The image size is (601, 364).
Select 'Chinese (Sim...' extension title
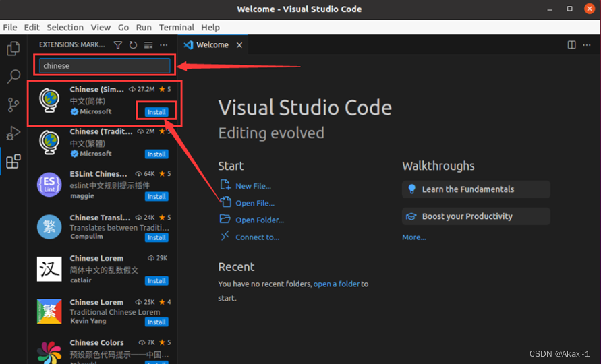(x=96, y=89)
